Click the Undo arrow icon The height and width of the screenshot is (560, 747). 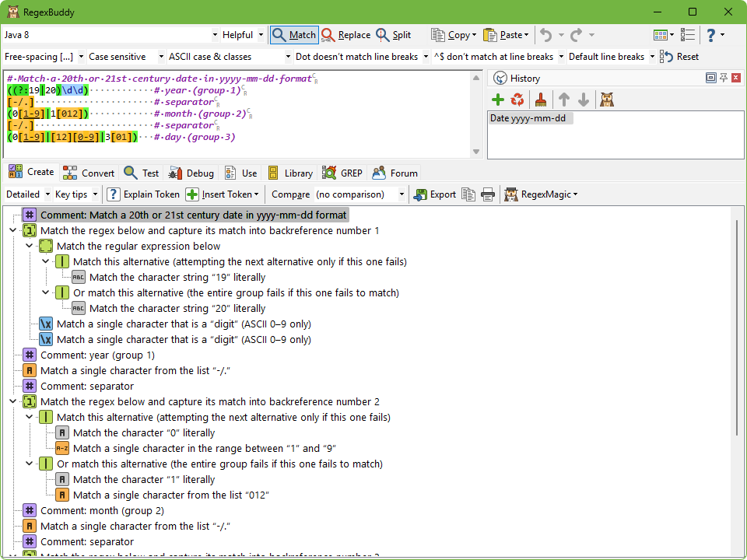546,35
